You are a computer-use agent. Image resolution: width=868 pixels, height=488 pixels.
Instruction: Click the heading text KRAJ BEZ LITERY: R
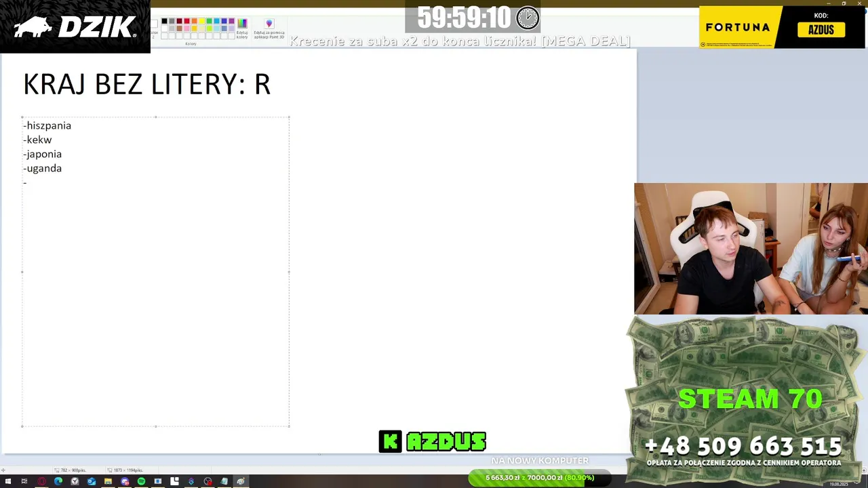[147, 85]
